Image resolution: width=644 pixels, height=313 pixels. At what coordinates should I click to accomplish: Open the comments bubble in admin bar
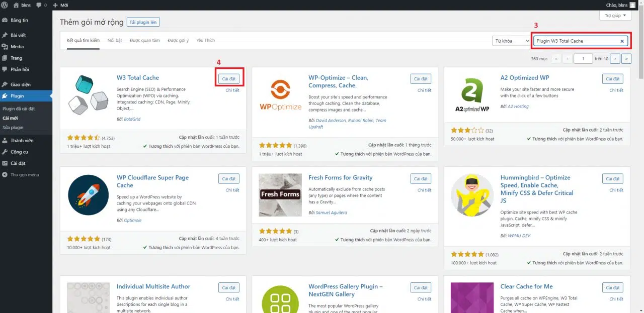tap(41, 5)
